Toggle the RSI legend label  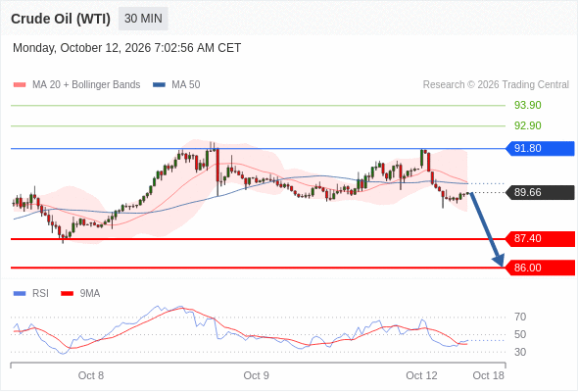(x=40, y=294)
